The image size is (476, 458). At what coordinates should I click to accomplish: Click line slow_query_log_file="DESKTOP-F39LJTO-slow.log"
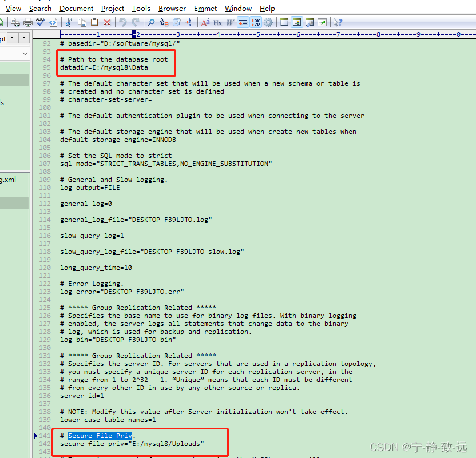(152, 252)
